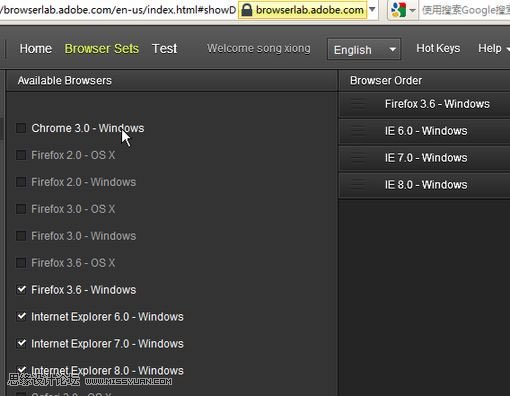Switch to the Test tab
Image resolution: width=510 pixels, height=396 pixels.
coord(164,49)
